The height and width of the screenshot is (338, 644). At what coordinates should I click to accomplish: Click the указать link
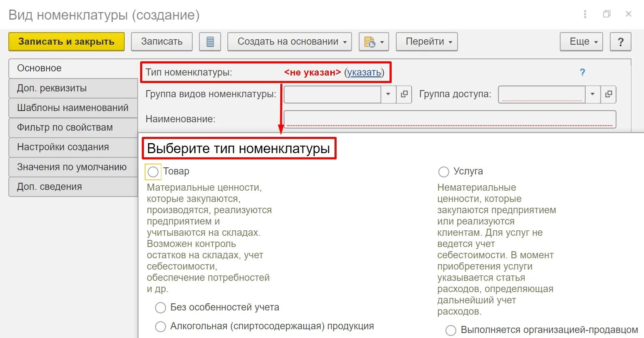point(364,73)
